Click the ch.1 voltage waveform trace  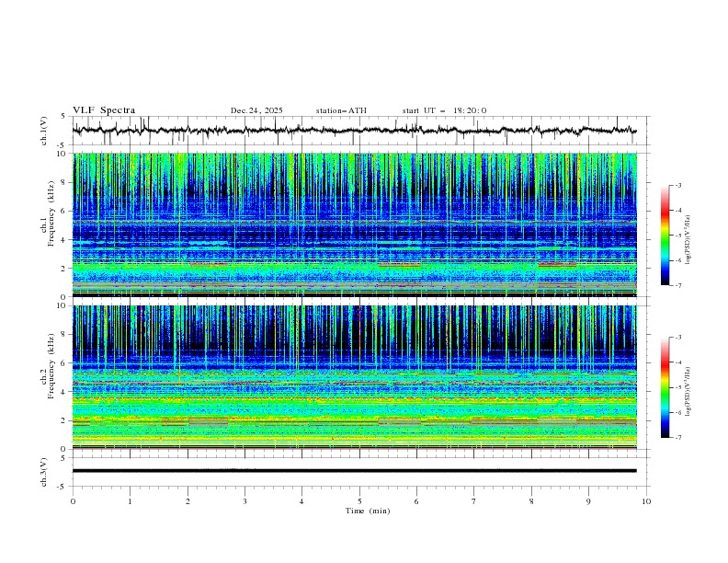coord(354,131)
